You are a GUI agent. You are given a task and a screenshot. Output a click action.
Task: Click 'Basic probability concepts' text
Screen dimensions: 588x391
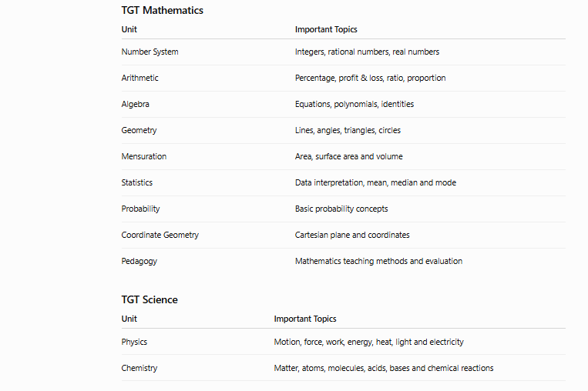click(341, 209)
